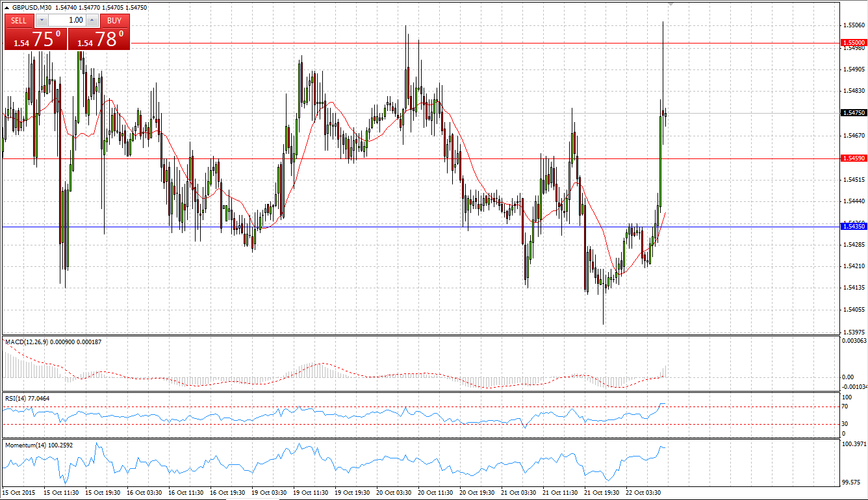Click the 1.54830 price axis value
The image size is (868, 500).
point(854,91)
